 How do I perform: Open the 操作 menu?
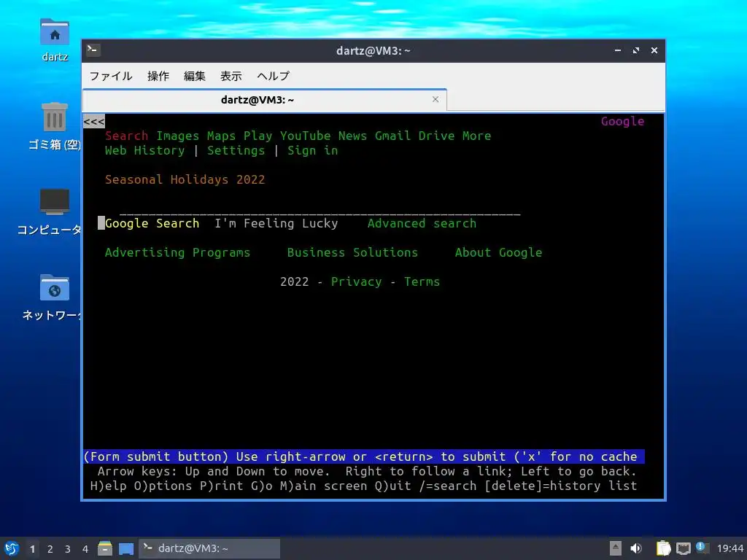point(158,76)
